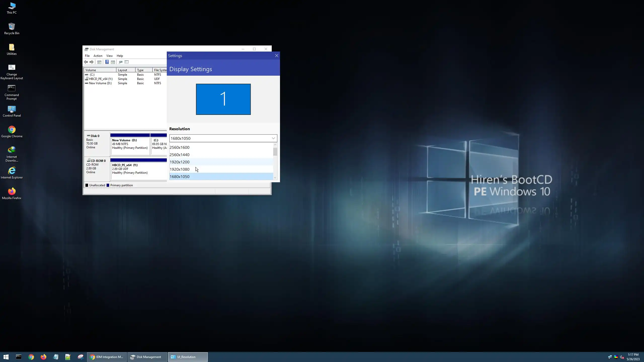Open the View menu
The image size is (644, 362).
tap(109, 56)
